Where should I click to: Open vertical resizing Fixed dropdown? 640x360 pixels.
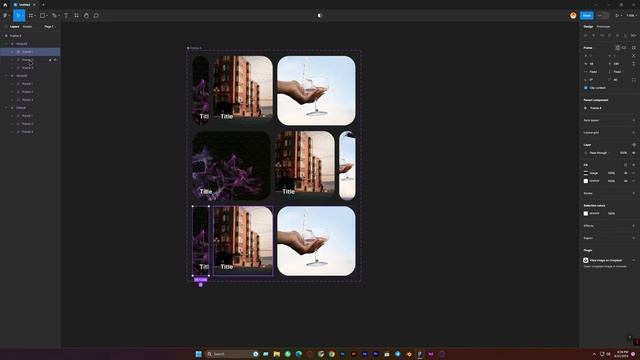(617, 72)
